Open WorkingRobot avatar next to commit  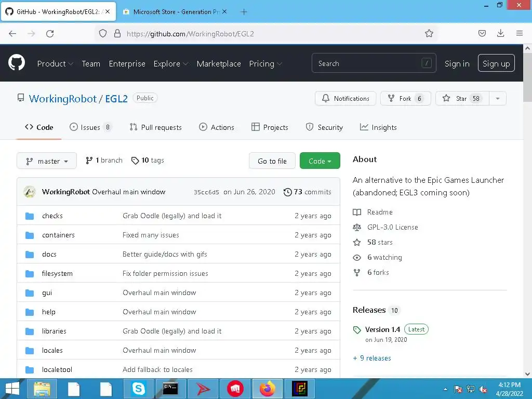tap(30, 192)
